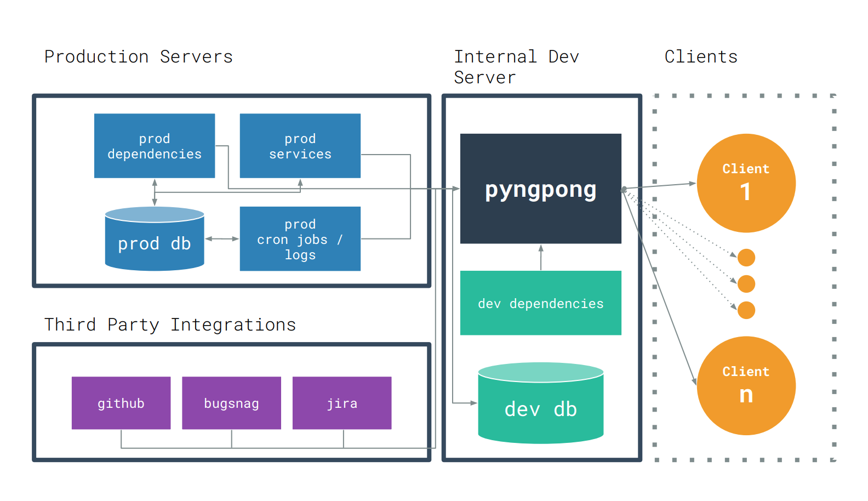Click the Third Party Integrations heading

[x=170, y=324]
